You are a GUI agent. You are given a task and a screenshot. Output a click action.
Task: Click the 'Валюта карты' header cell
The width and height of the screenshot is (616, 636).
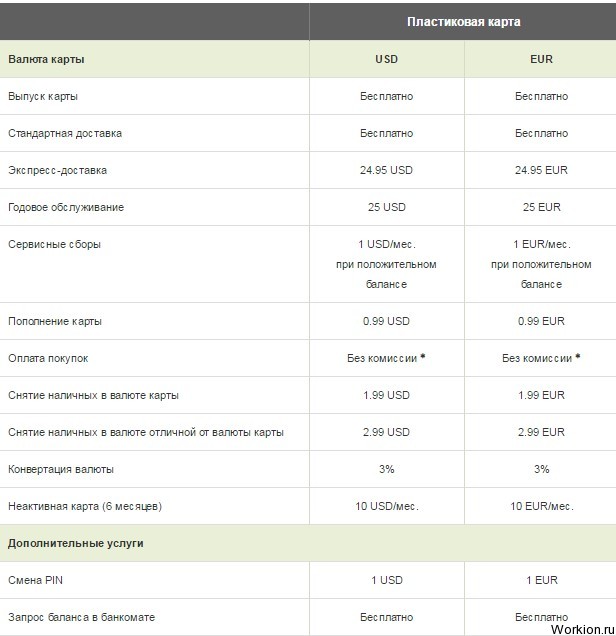coord(46,59)
